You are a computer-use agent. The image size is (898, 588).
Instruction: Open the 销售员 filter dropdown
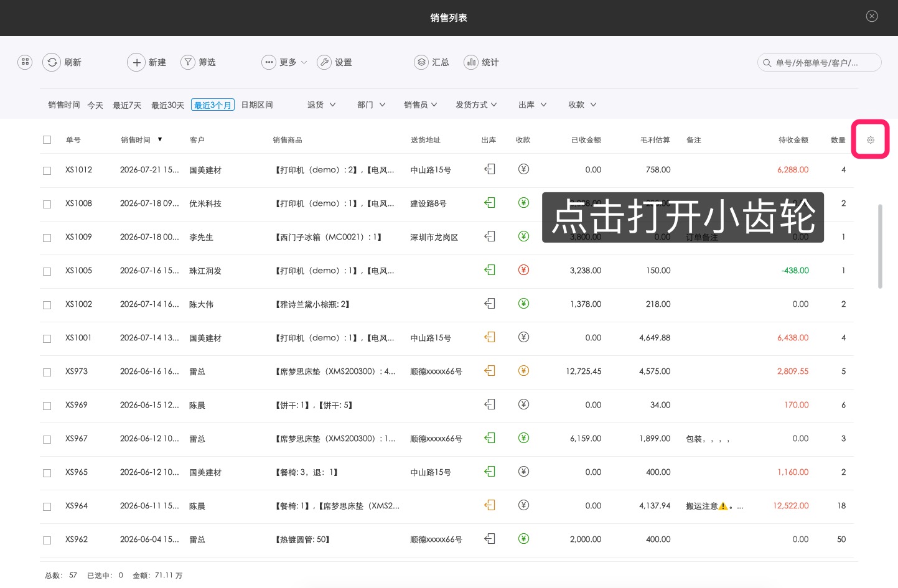click(421, 105)
